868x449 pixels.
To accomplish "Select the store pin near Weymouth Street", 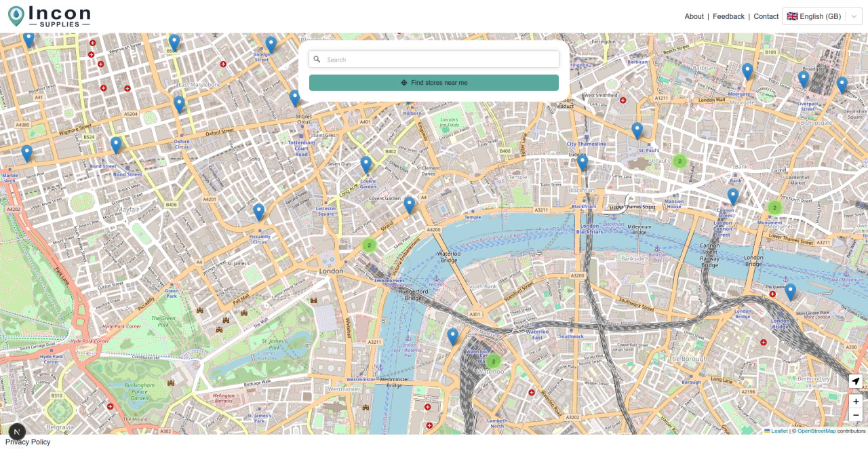I will [174, 43].
